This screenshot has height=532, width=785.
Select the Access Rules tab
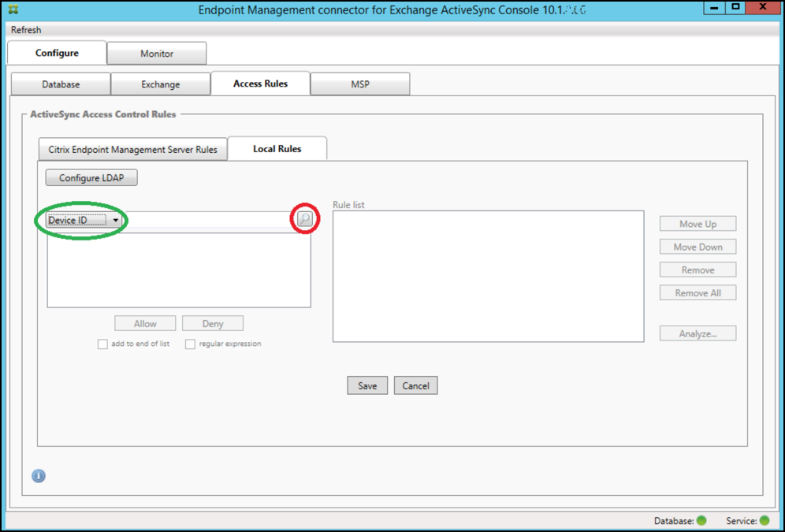pos(260,84)
